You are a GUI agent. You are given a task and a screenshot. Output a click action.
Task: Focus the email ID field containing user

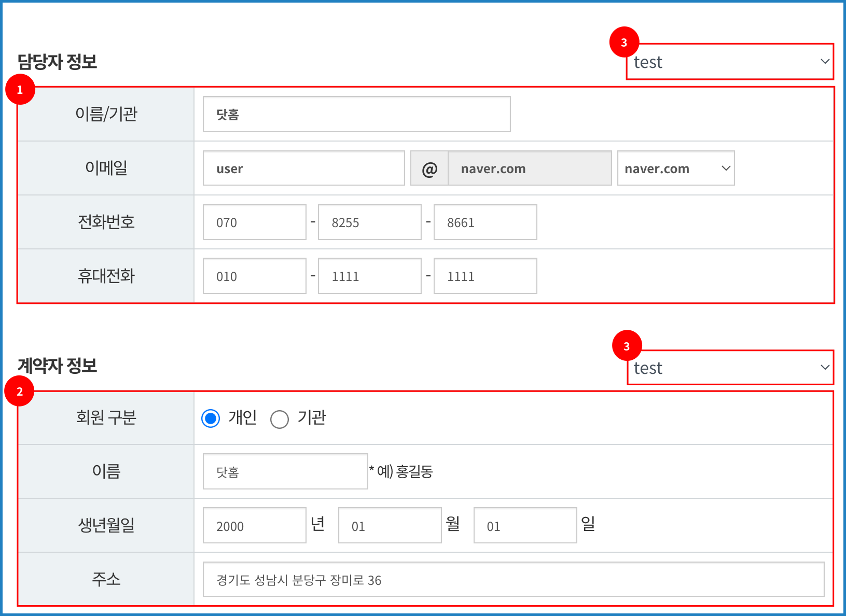(303, 169)
